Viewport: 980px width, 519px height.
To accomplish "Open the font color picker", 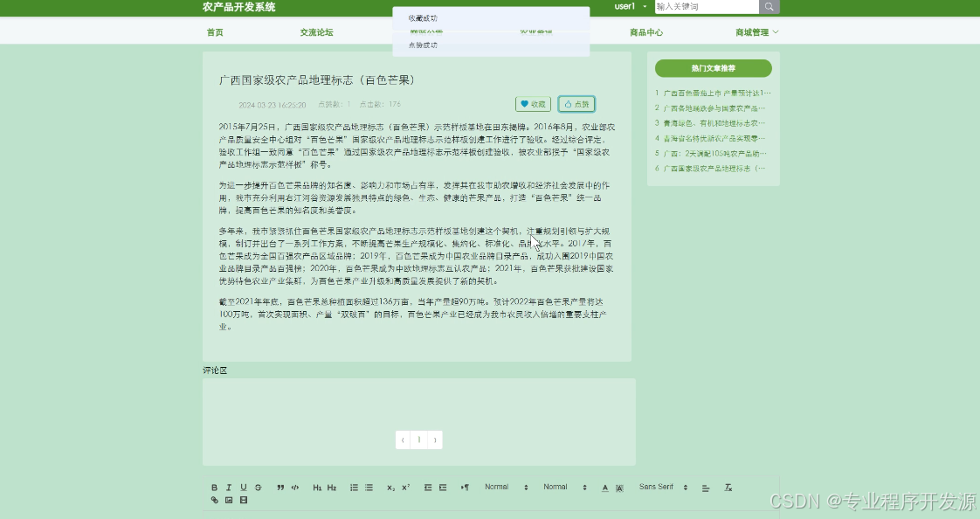I will point(605,488).
